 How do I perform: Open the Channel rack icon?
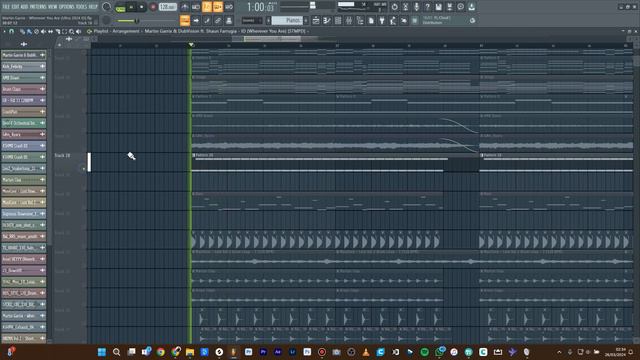pyautogui.click(x=338, y=20)
